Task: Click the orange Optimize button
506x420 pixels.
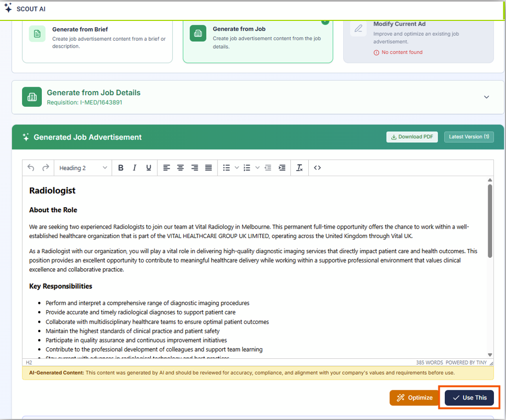Action: pos(414,398)
